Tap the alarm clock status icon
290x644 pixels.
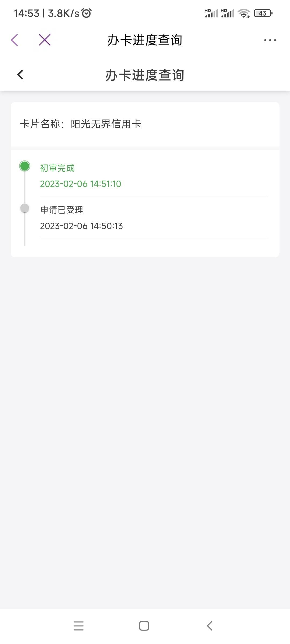[86, 13]
